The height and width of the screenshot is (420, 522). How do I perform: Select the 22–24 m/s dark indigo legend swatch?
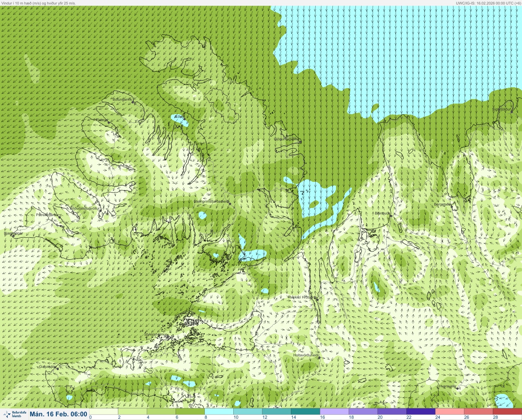pyautogui.click(x=421, y=411)
